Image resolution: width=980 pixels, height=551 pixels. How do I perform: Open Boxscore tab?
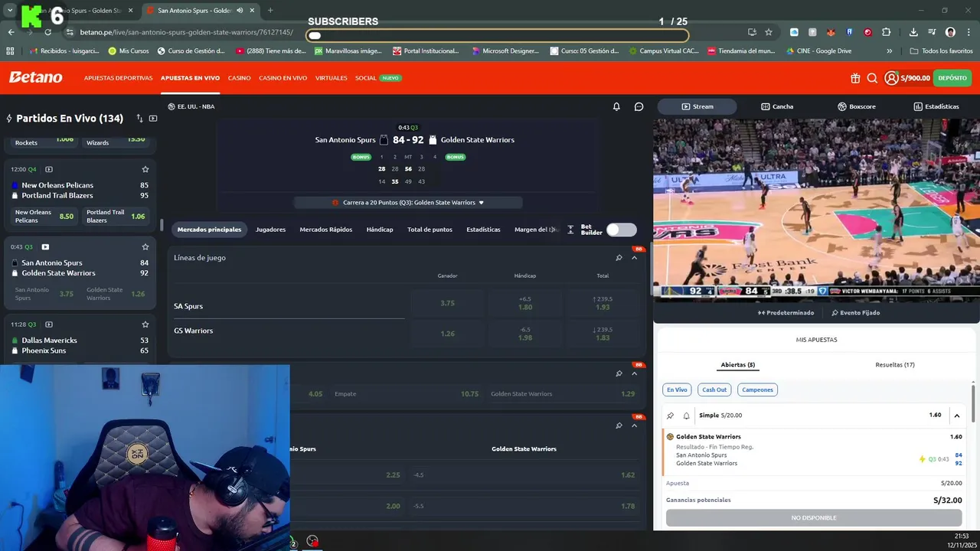click(857, 106)
